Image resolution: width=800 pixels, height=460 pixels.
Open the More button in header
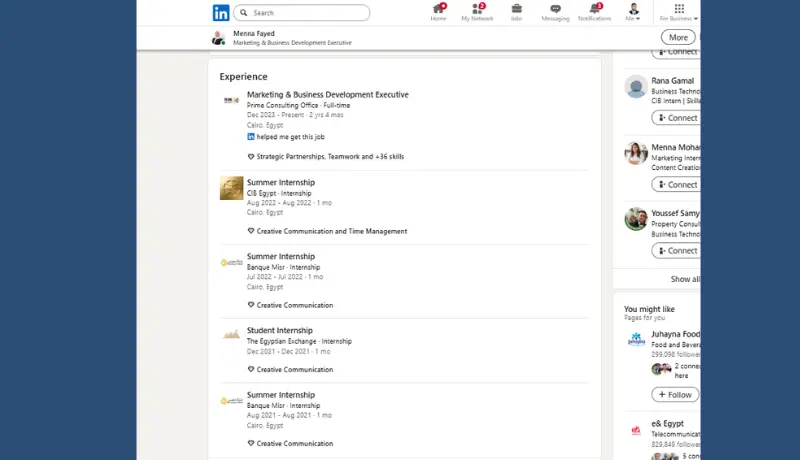(x=678, y=37)
